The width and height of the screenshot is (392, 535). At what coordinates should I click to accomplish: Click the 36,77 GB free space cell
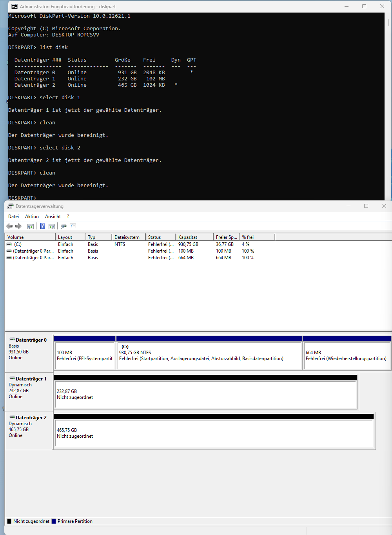pyautogui.click(x=225, y=244)
